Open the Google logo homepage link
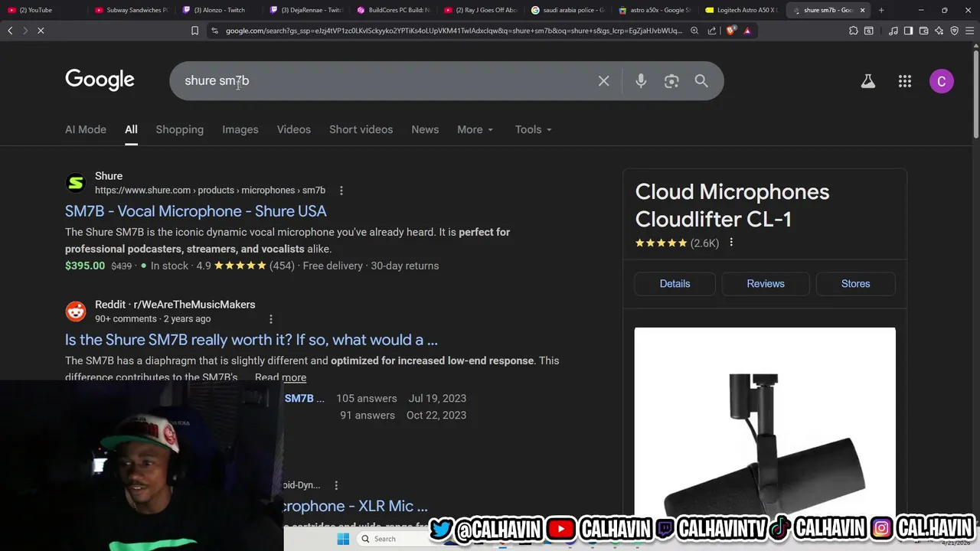This screenshot has height=551, width=980. [x=100, y=80]
